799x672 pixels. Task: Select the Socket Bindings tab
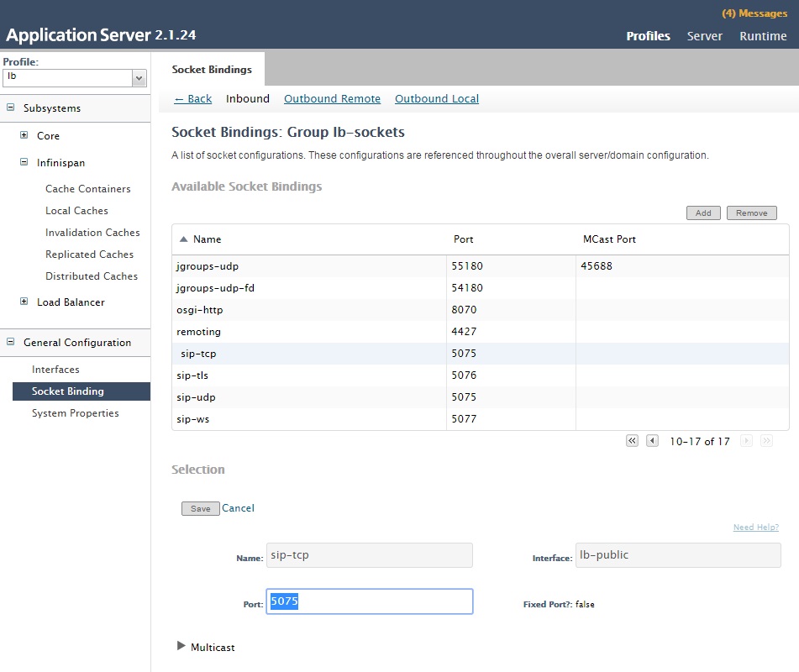[212, 69]
